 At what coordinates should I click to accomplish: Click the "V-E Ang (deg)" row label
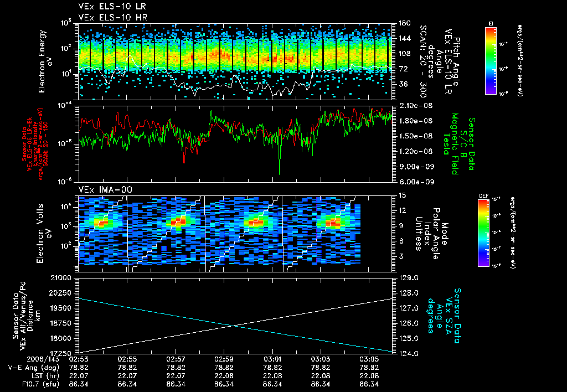click(34, 368)
